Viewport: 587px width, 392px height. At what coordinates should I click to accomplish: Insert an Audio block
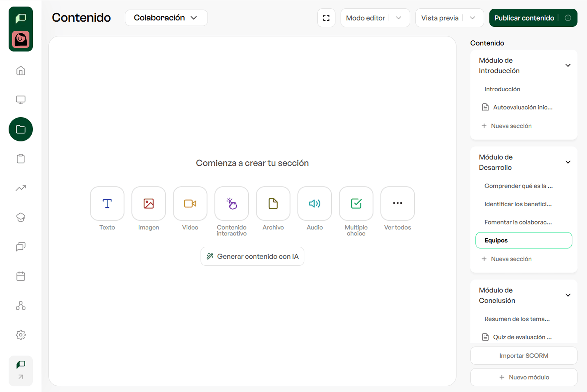(x=314, y=203)
